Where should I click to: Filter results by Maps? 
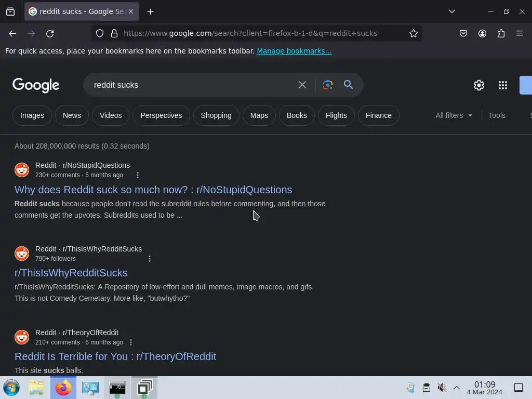[x=259, y=115]
